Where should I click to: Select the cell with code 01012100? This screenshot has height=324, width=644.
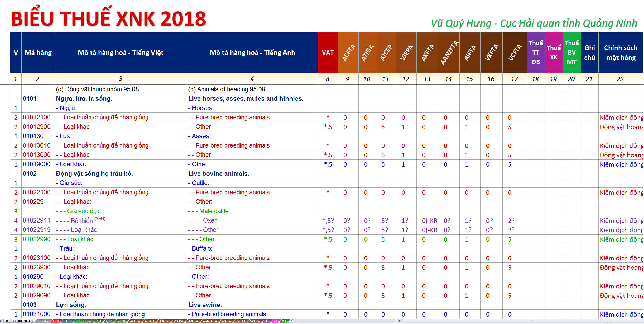pos(37,117)
